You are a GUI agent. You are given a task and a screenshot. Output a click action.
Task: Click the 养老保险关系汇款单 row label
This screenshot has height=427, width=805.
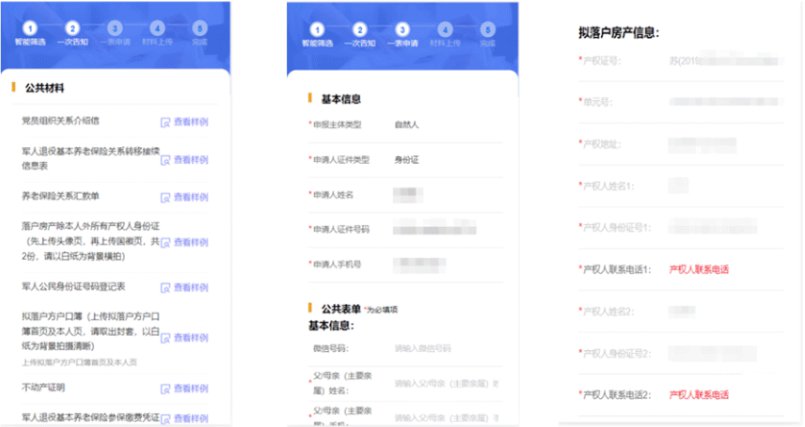click(60, 196)
